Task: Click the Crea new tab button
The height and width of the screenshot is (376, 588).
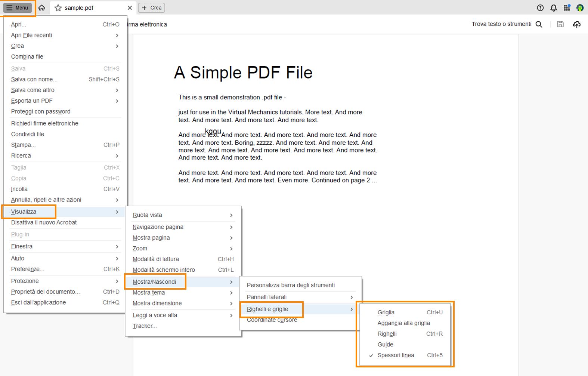Action: click(x=152, y=8)
